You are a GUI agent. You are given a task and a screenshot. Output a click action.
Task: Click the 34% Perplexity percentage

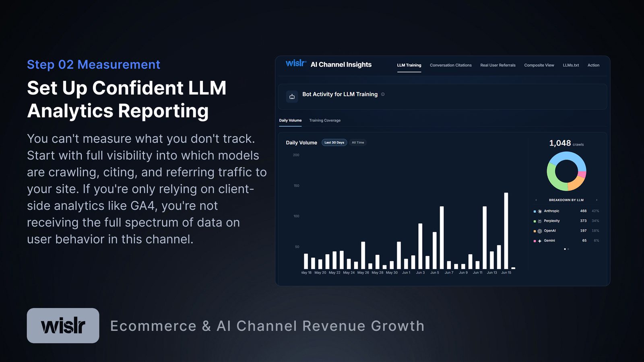(595, 221)
